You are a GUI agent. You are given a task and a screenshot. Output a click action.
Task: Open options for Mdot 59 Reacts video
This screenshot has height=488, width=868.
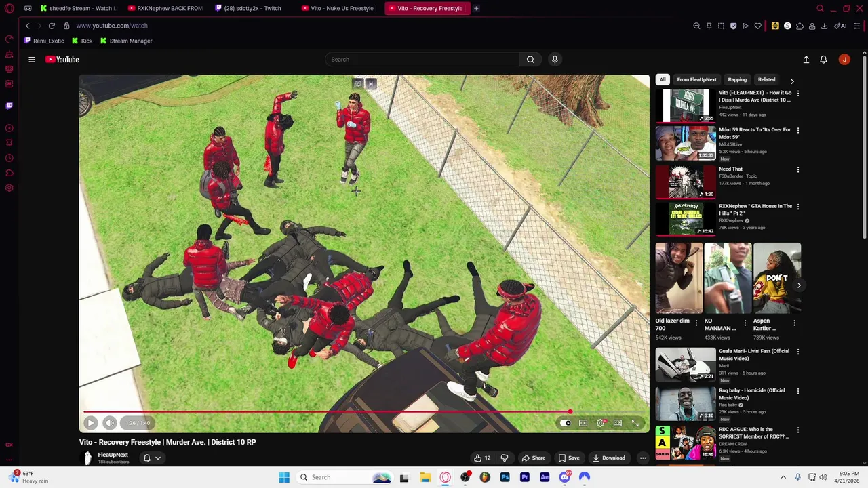[x=798, y=130]
